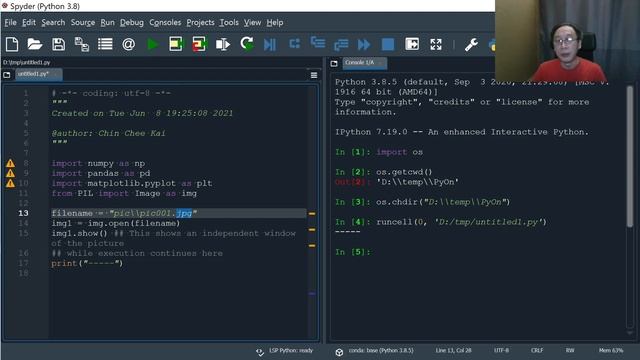This screenshot has width=640, height=360.
Task: Stop debugging with the blue square icon
Action: [388, 44]
